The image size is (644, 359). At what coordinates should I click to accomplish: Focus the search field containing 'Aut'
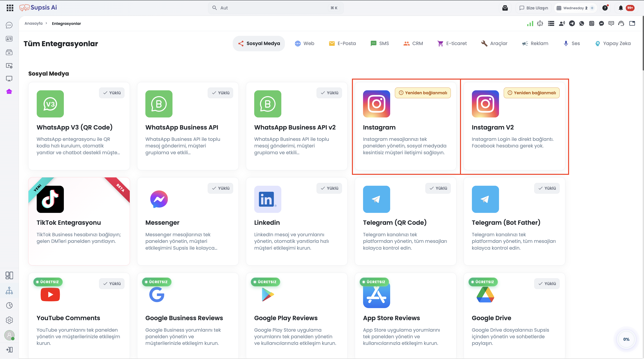(x=275, y=8)
